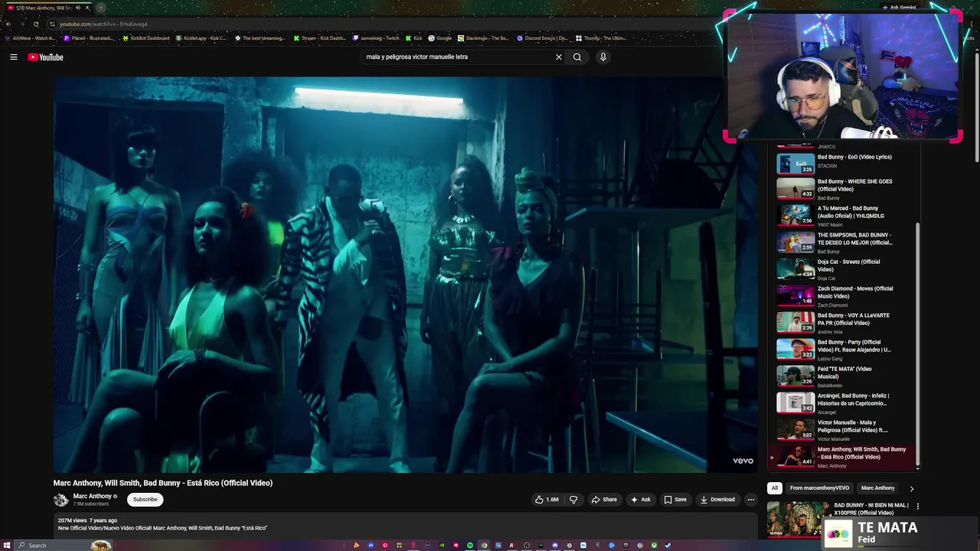This screenshot has height=551, width=980.
Task: Open the Stream - Kick Dashboard bookmark
Action: 320,37
